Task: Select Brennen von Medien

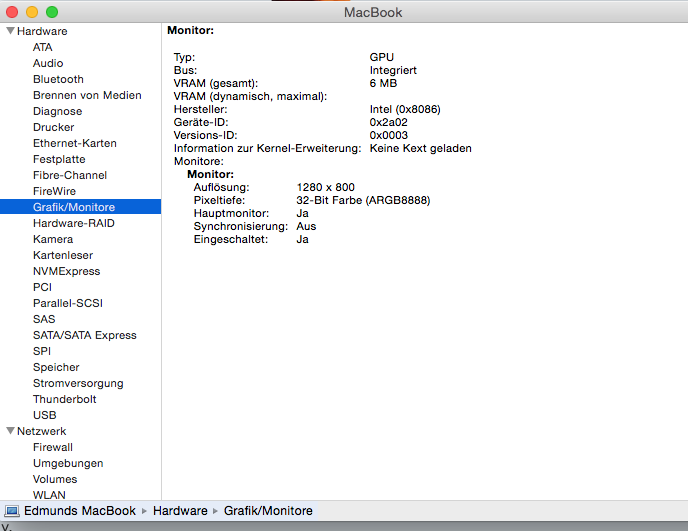Action: tap(87, 95)
